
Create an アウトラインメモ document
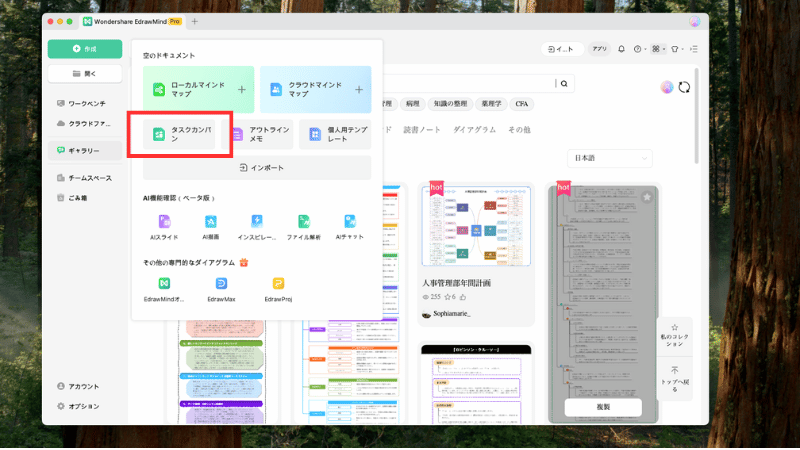(x=258, y=134)
